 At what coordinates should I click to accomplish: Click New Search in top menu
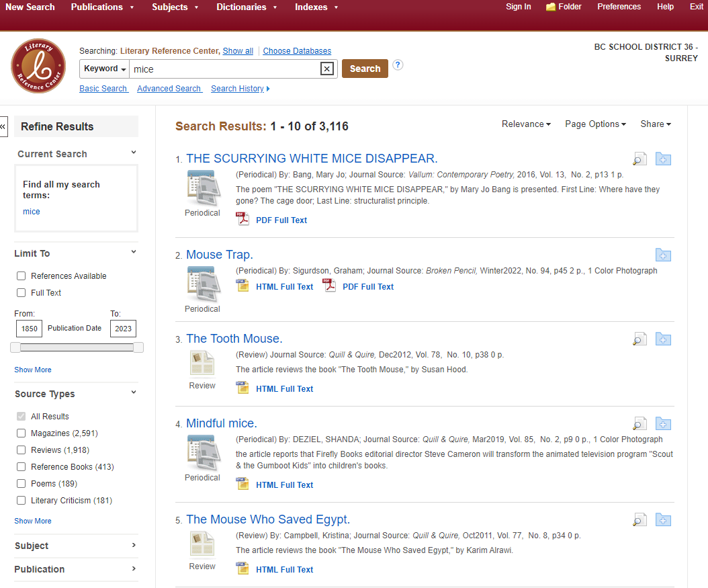point(30,7)
